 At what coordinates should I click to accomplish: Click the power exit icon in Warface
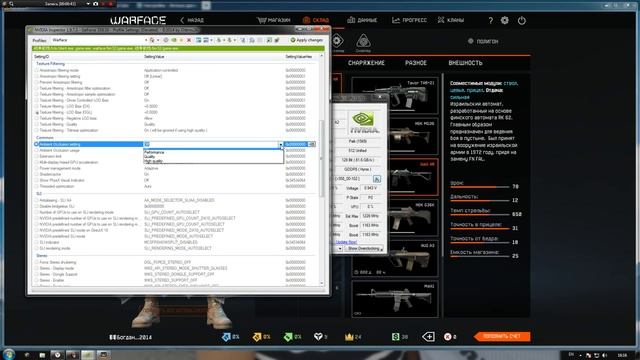pyautogui.click(x=522, y=20)
